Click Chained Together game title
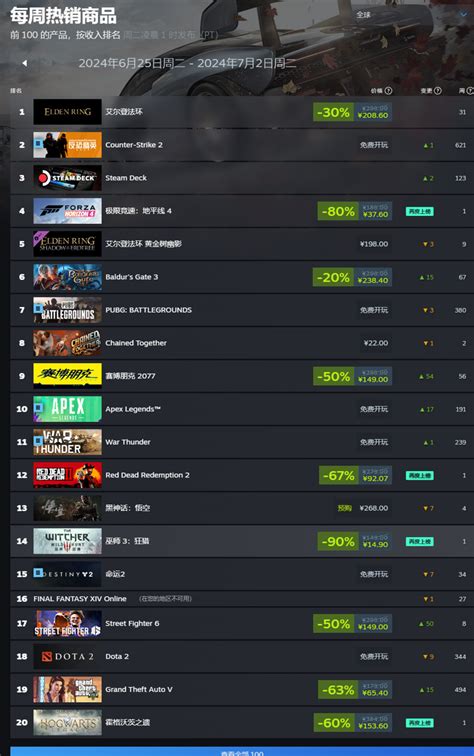This screenshot has height=756, width=474. coord(136,343)
